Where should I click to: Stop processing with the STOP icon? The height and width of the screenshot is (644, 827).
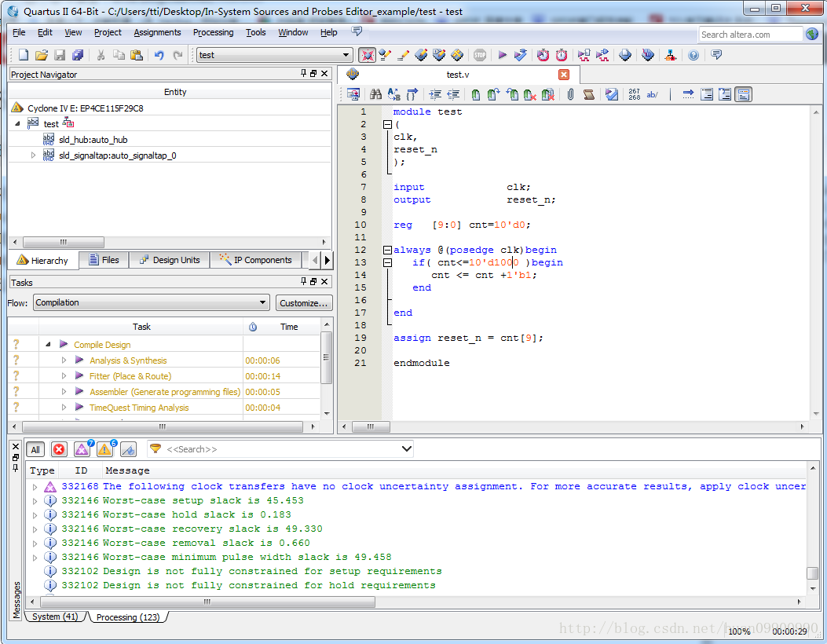480,55
